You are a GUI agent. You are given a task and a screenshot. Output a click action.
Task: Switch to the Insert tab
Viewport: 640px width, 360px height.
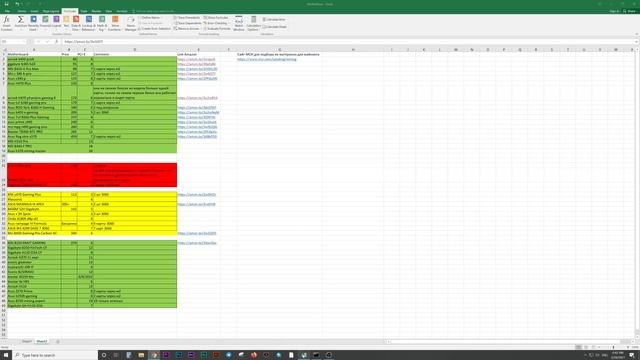34,11
